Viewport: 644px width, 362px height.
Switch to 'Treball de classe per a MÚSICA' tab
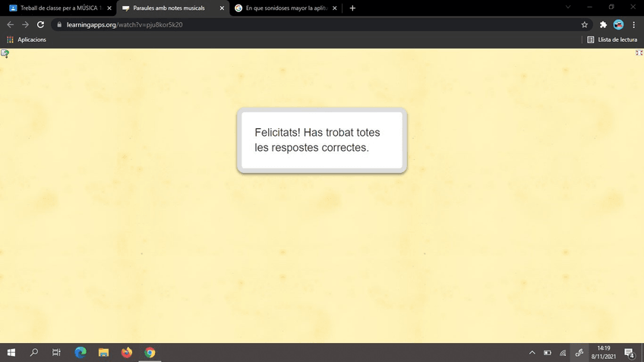click(x=59, y=8)
